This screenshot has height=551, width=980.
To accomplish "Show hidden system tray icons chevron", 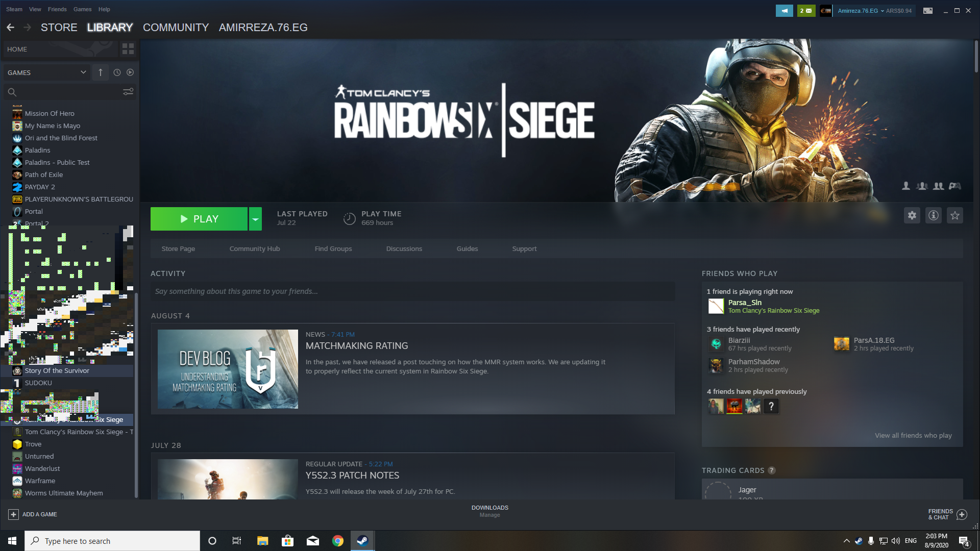I will click(x=846, y=541).
